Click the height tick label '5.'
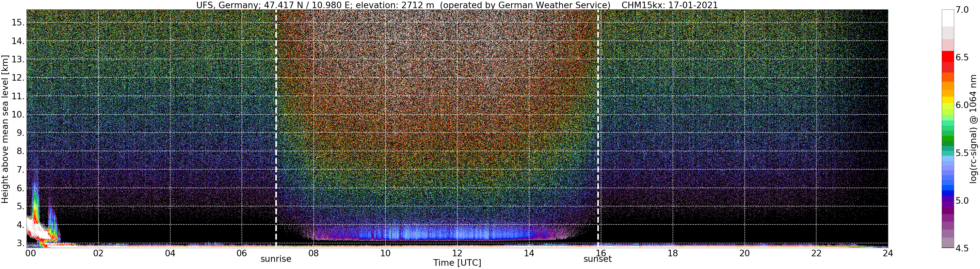 pos(20,206)
